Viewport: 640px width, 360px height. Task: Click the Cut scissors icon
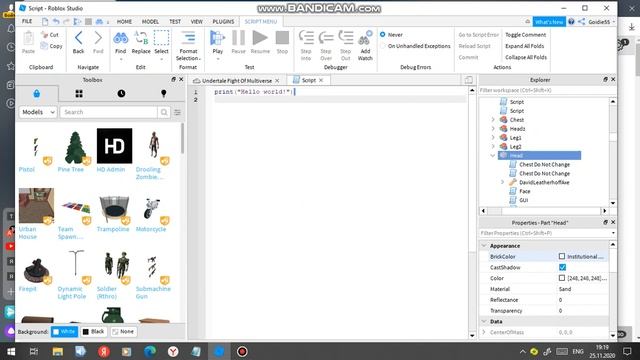tap(44, 35)
